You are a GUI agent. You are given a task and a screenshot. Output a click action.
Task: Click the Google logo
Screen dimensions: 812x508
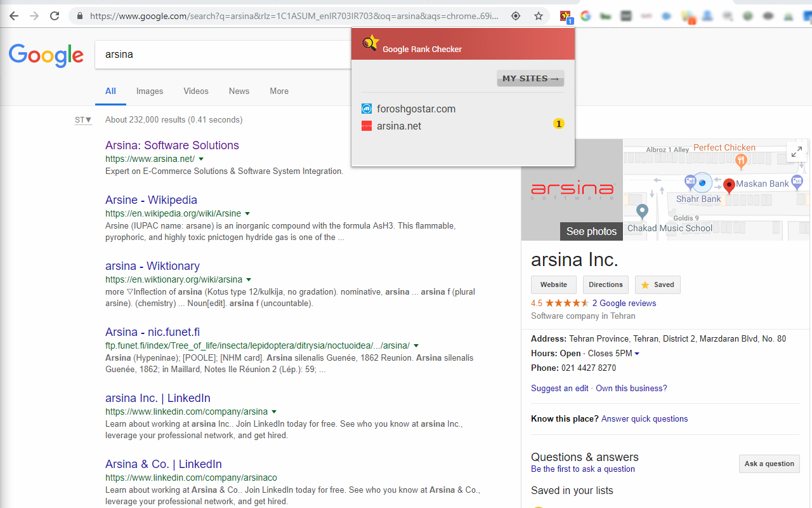click(x=46, y=56)
